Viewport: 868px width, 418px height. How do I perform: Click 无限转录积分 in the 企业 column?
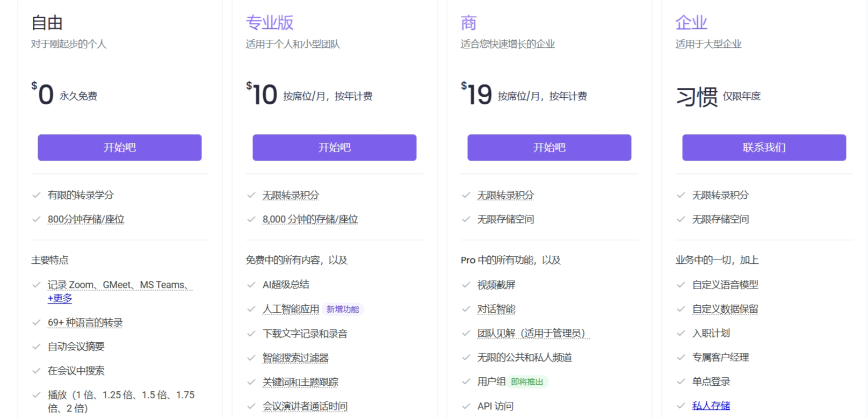720,195
